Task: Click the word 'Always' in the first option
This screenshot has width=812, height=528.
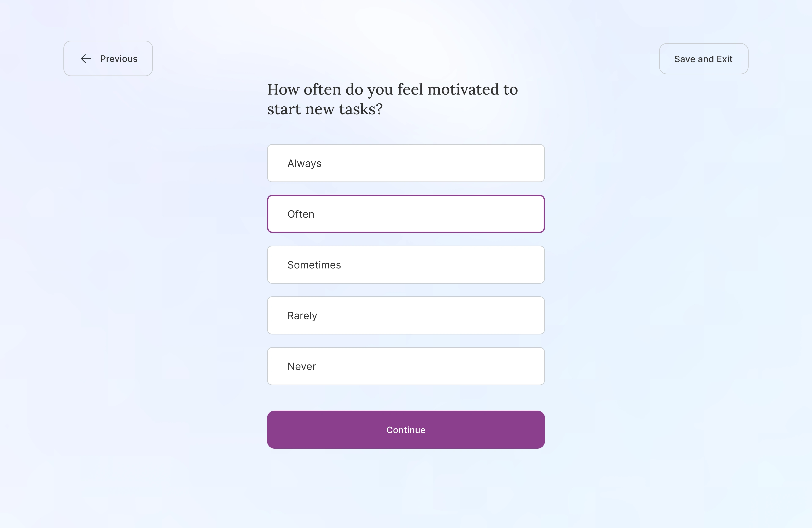Action: pyautogui.click(x=304, y=164)
